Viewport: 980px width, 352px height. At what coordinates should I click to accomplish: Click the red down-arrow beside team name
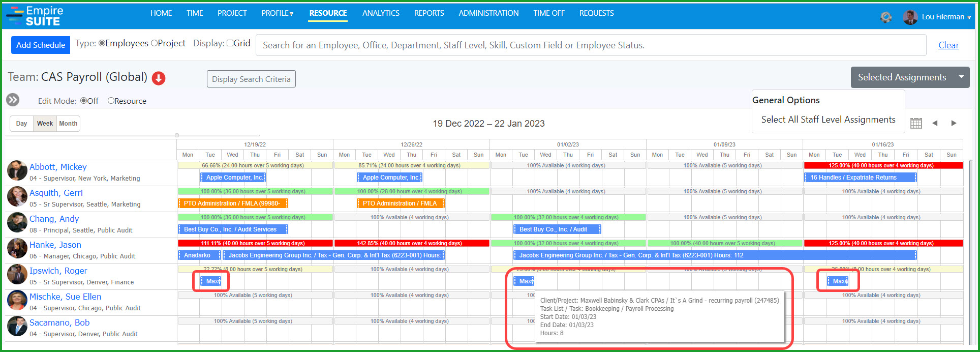pyautogui.click(x=159, y=78)
